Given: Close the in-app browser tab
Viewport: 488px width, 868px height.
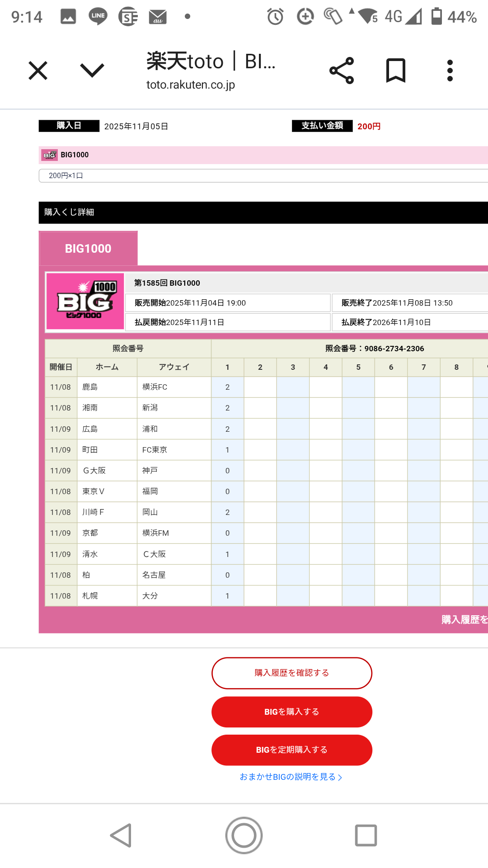Looking at the screenshot, I should (x=38, y=71).
